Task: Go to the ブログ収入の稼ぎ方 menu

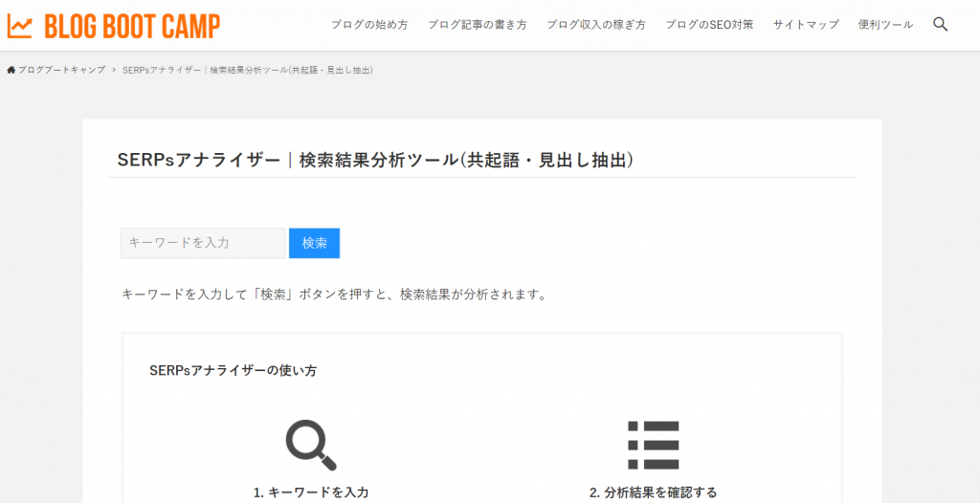Action: (596, 25)
